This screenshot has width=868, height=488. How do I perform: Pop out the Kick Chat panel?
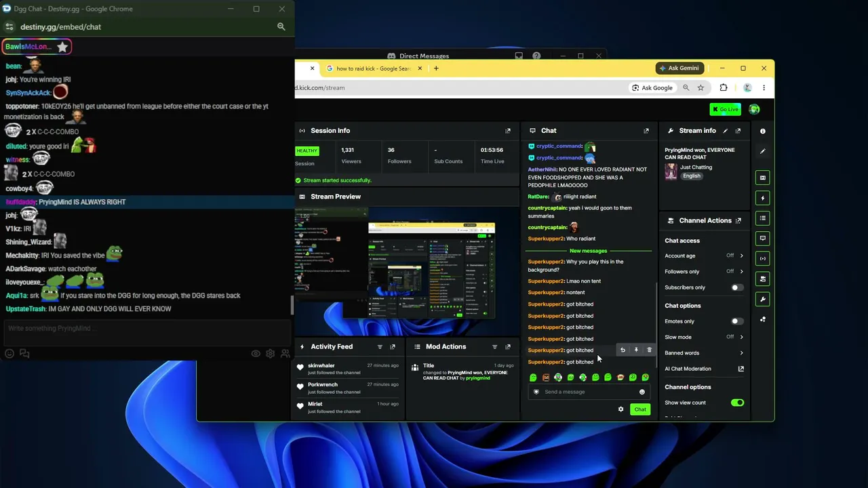(x=646, y=131)
